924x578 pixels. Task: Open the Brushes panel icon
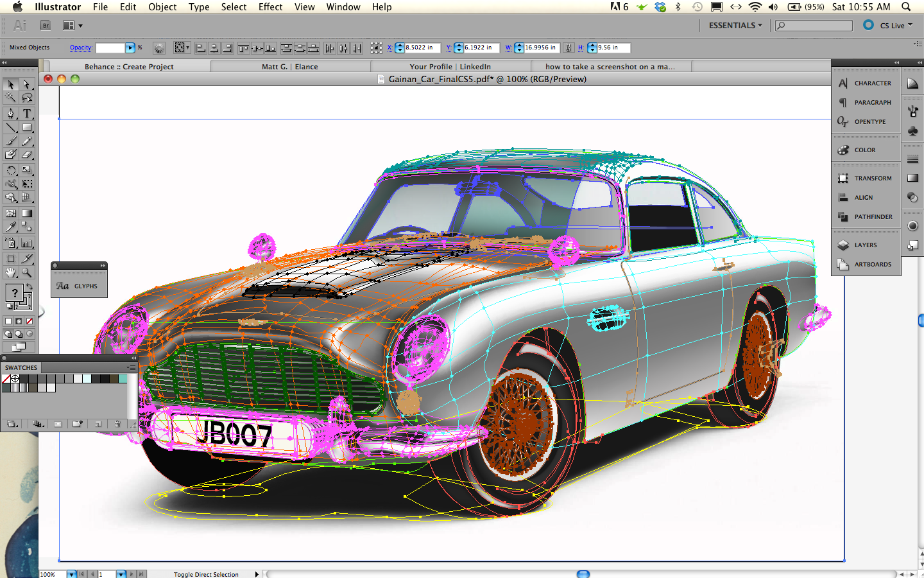click(912, 111)
